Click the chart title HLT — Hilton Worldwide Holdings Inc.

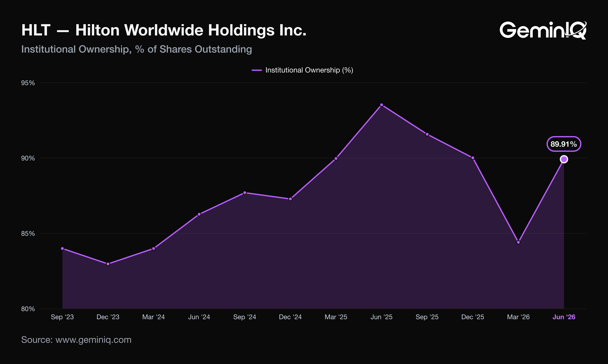164,30
